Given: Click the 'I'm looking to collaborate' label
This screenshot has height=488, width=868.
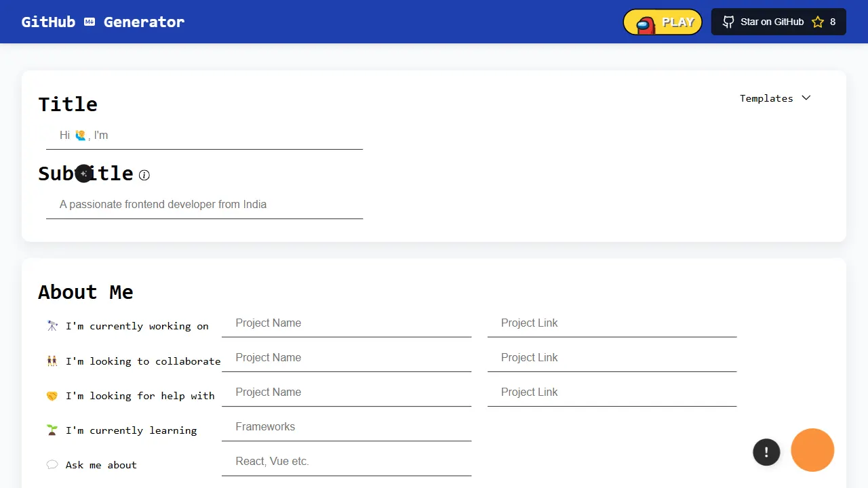Looking at the screenshot, I should pyautogui.click(x=143, y=361).
